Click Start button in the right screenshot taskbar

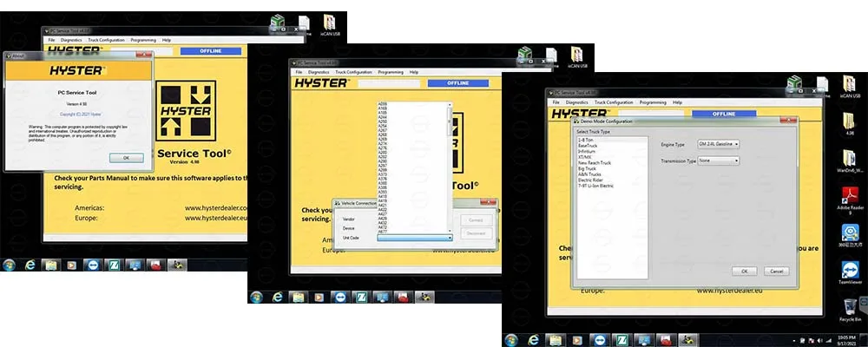pos(512,340)
